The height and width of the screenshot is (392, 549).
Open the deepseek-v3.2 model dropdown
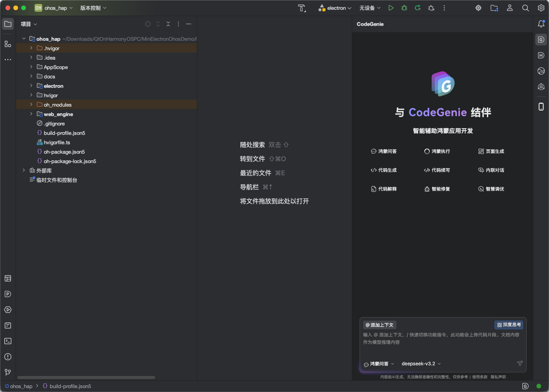421,364
